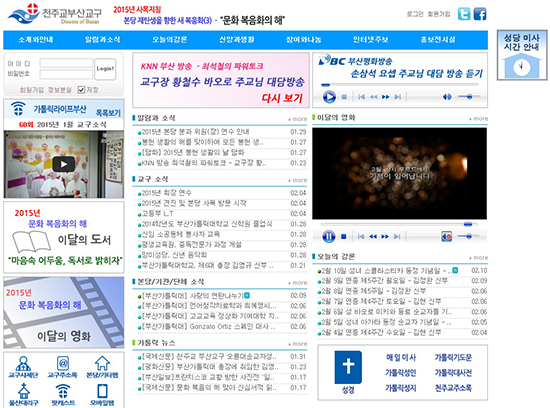Expand more for 본당/기관/단체 소식
The image size is (550, 408).
click(298, 283)
